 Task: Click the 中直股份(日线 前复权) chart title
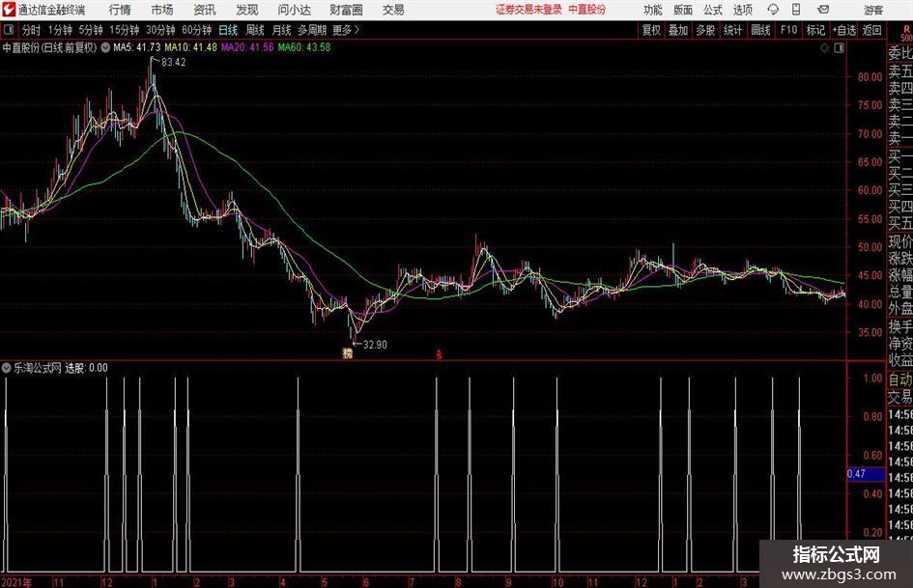[49, 47]
